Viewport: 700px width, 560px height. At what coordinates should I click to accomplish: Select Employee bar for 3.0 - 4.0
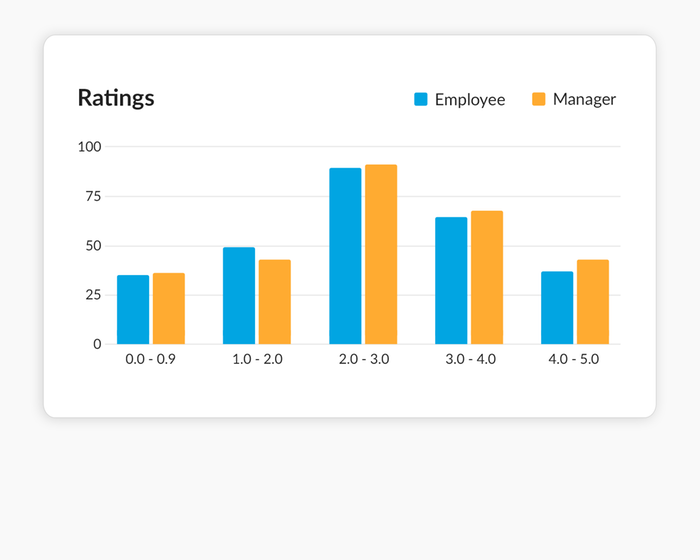click(451, 281)
